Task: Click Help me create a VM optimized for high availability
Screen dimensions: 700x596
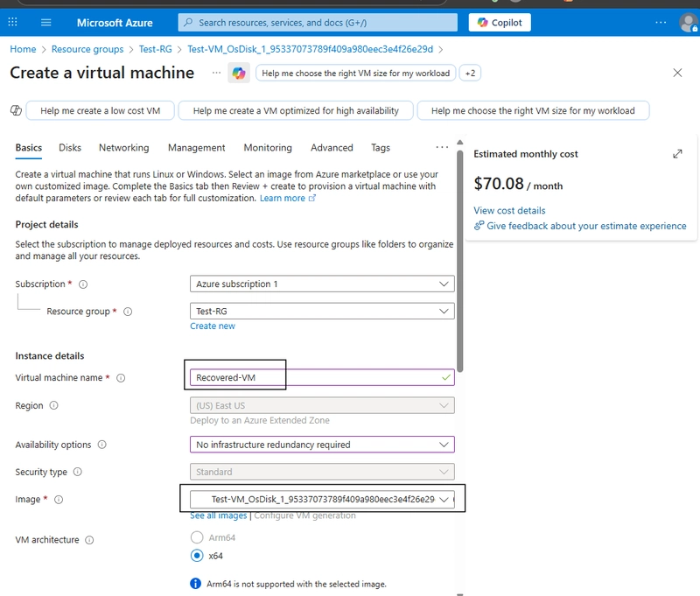Action: (296, 111)
